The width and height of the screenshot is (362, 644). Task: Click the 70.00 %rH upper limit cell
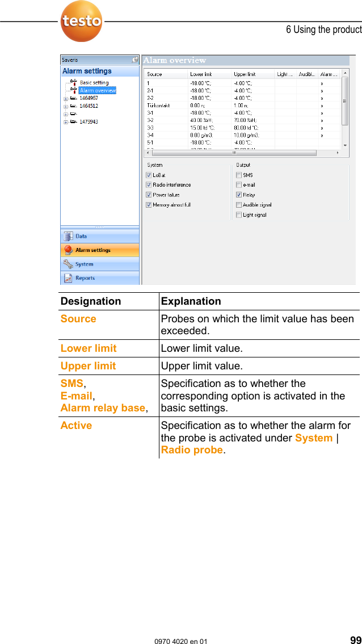[252, 120]
